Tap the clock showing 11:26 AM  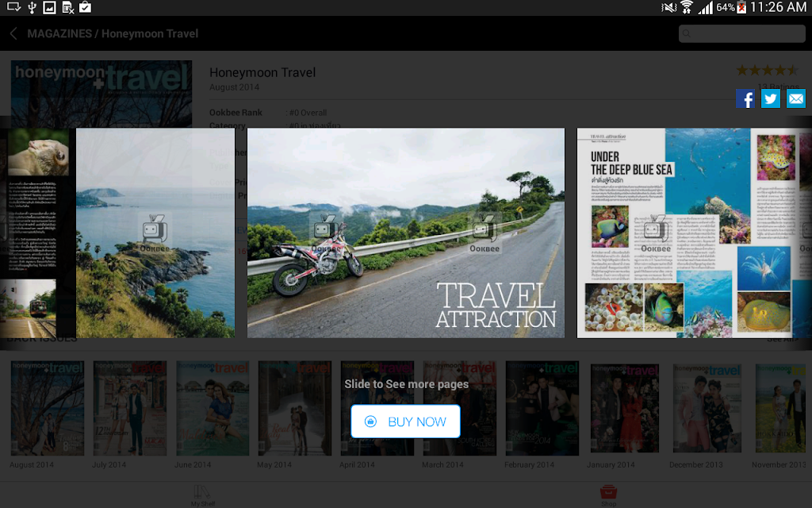pos(778,7)
